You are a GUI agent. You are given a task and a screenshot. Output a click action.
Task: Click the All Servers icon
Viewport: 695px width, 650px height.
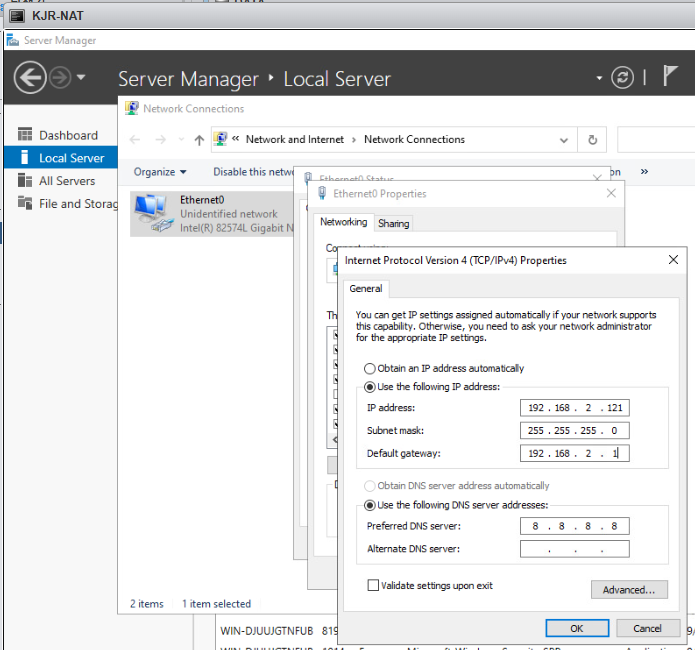(x=25, y=180)
